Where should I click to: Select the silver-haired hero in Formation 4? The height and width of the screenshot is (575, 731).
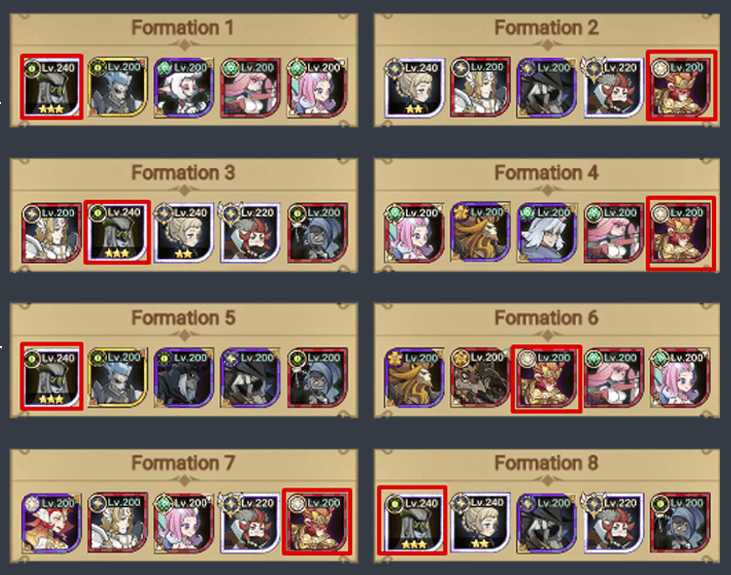pos(547,232)
